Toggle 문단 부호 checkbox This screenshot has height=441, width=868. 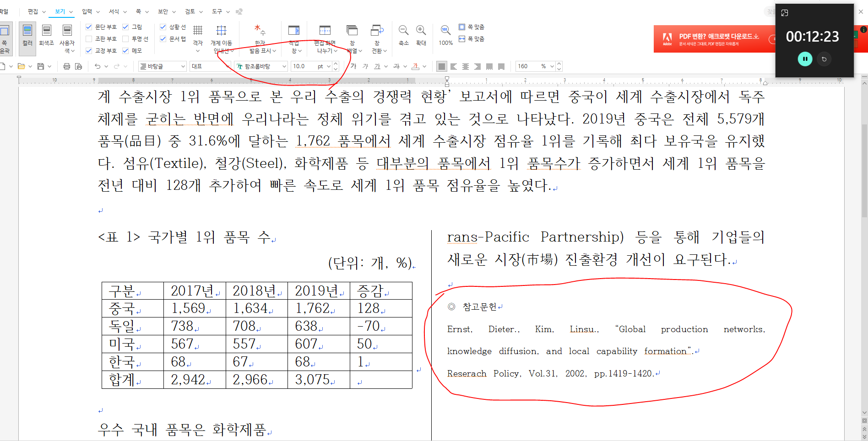[x=89, y=27]
